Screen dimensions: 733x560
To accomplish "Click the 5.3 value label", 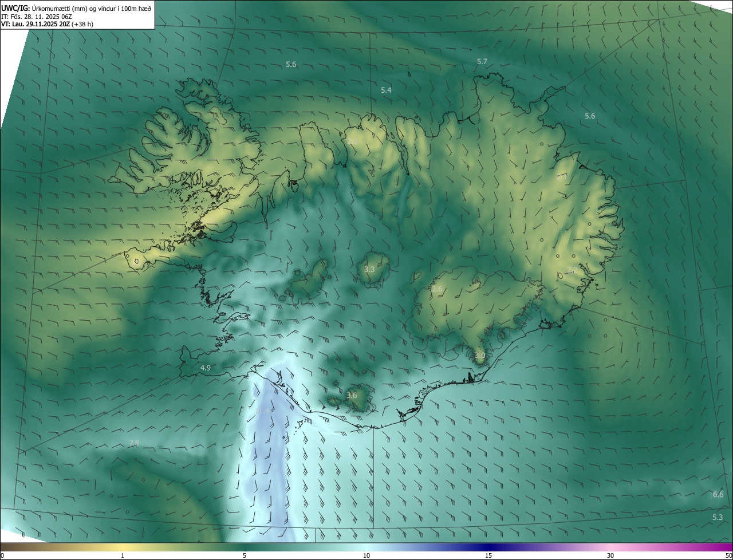I will pos(718,517).
